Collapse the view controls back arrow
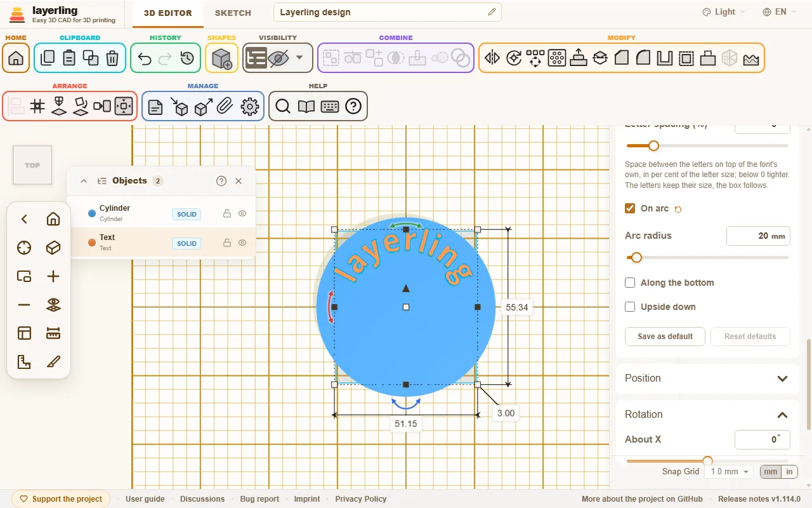Viewport: 812px width, 508px height. click(24, 219)
